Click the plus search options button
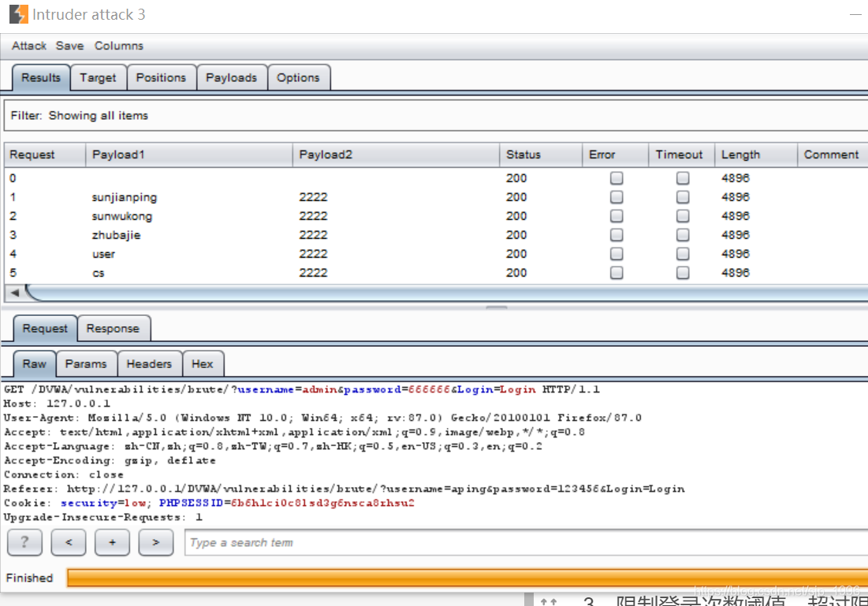The image size is (868, 606). (x=112, y=542)
